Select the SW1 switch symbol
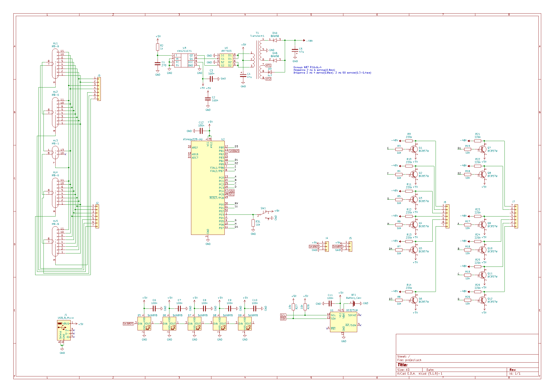The height and width of the screenshot is (392, 554). pyautogui.click(x=263, y=214)
